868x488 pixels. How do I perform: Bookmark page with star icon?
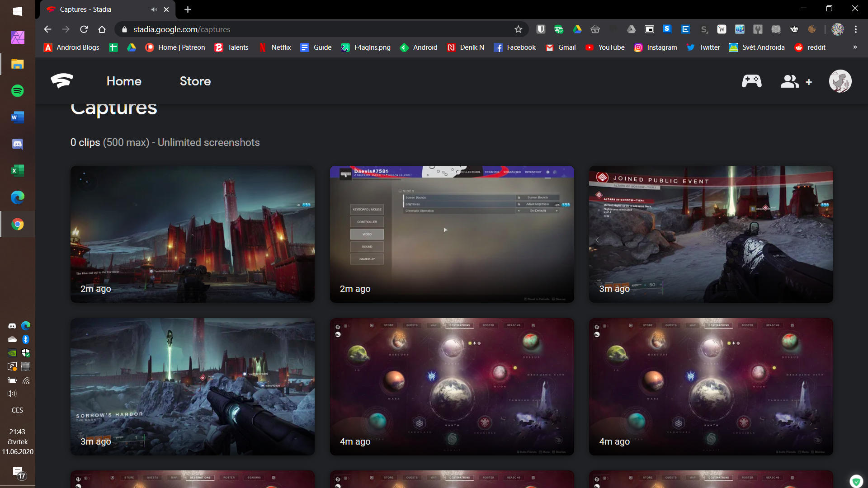[518, 29]
